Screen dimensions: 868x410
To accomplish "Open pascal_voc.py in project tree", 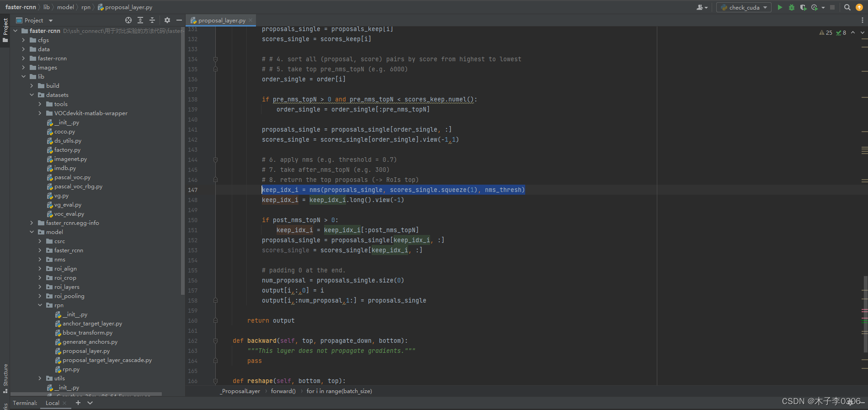I will [x=72, y=177].
